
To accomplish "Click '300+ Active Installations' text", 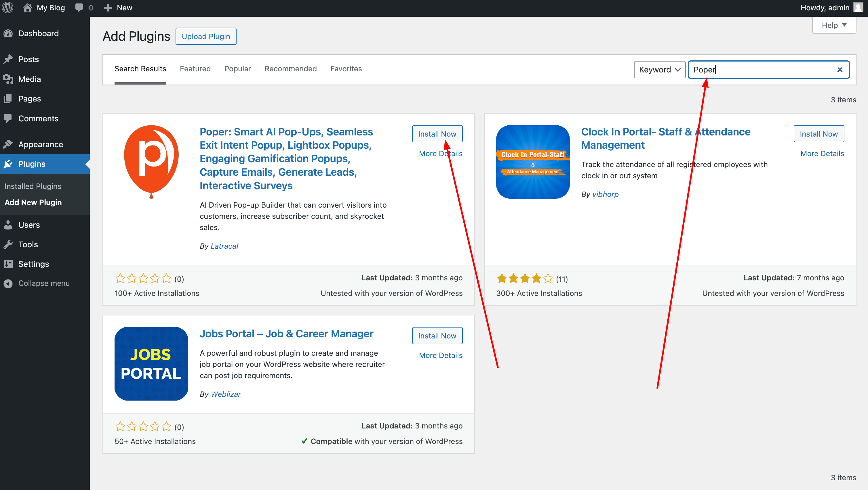I will pyautogui.click(x=539, y=293).
